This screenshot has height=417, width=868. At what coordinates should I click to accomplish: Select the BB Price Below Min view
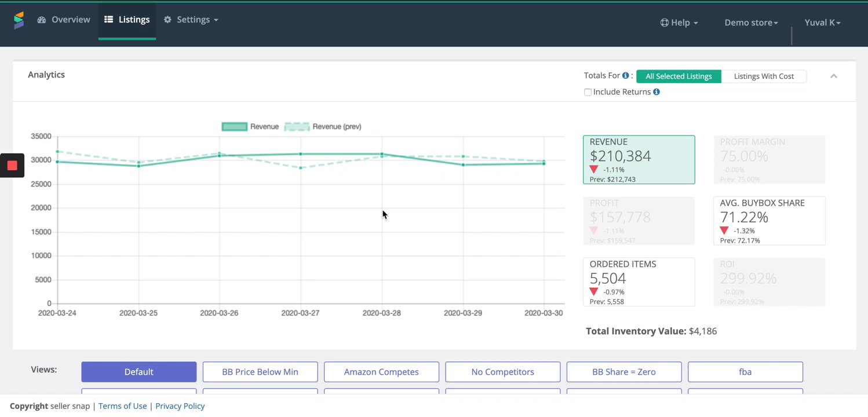pyautogui.click(x=260, y=372)
